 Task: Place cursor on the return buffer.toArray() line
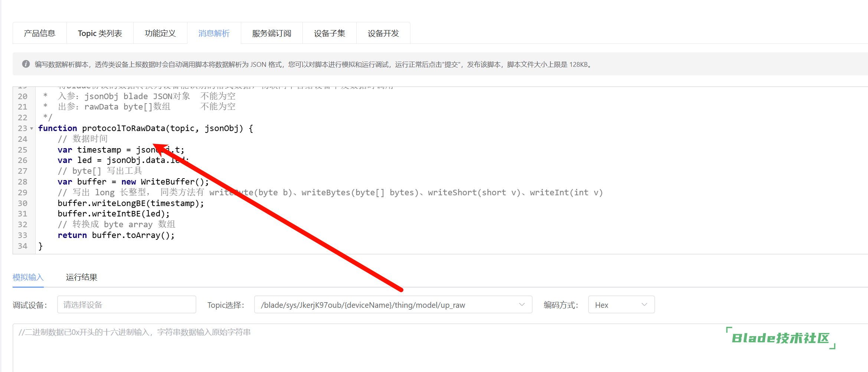pos(116,235)
